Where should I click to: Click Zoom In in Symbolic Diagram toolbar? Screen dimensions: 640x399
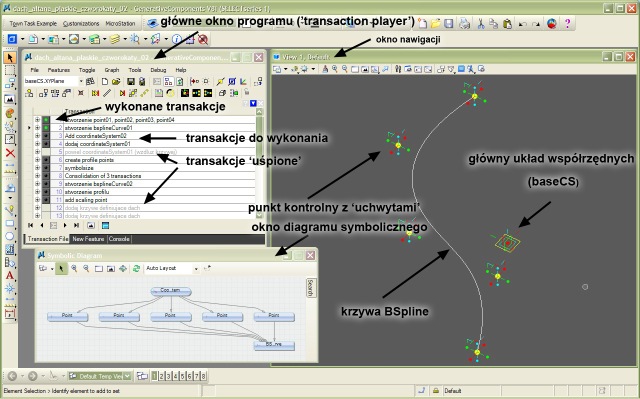tap(74, 268)
